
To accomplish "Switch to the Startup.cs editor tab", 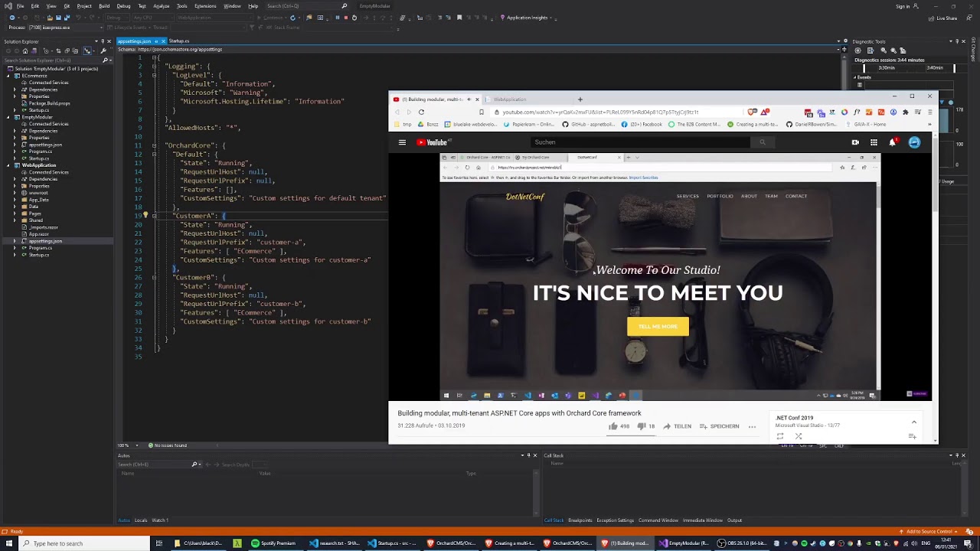I will pyautogui.click(x=179, y=41).
